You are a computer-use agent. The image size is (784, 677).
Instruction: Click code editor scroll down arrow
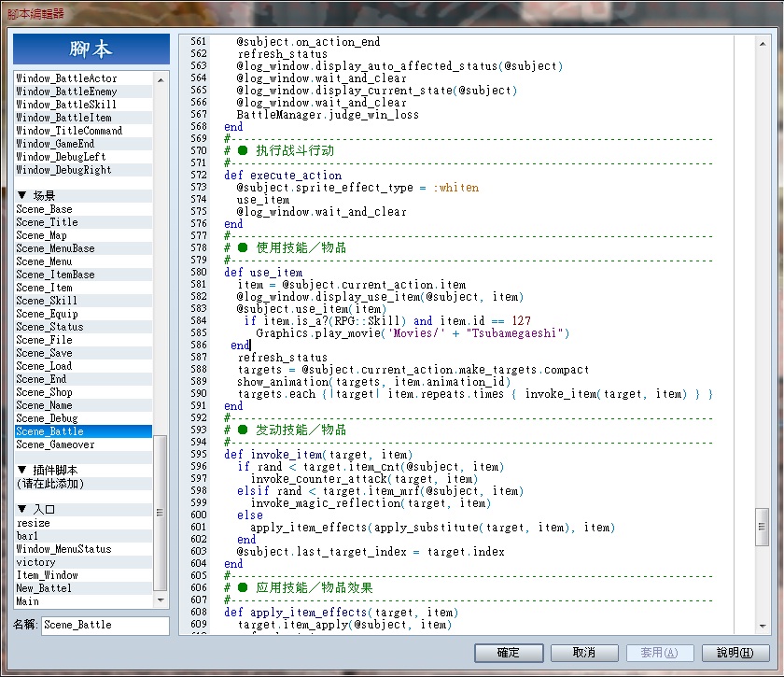(763, 626)
